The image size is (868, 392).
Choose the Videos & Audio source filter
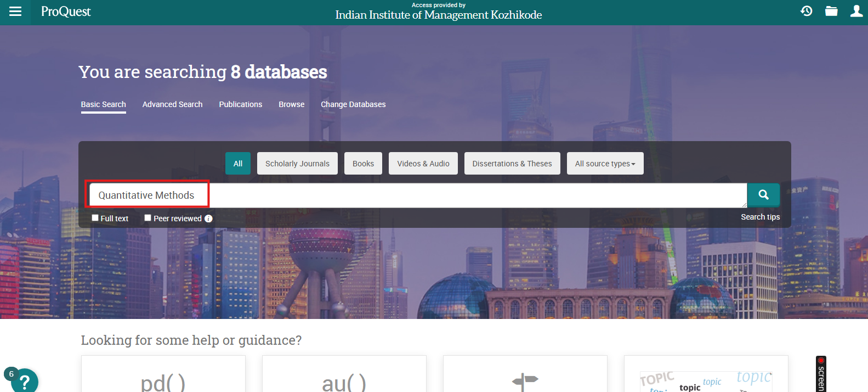(423, 164)
